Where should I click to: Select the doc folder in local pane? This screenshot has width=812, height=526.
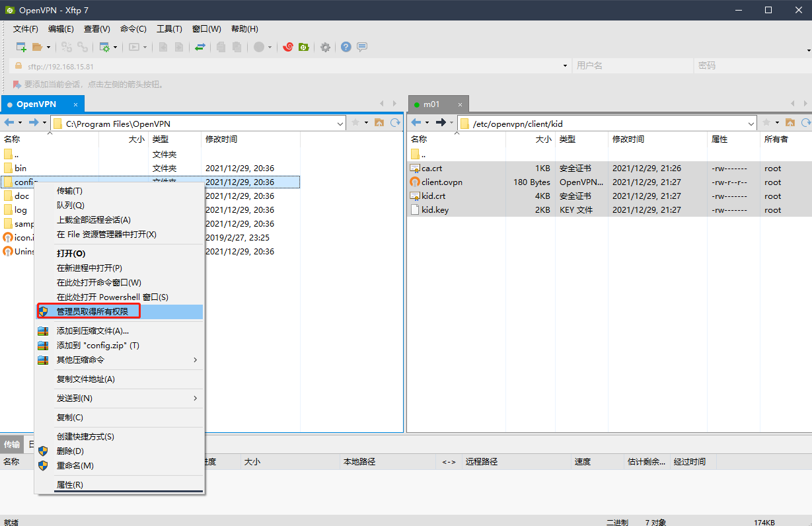coord(22,196)
